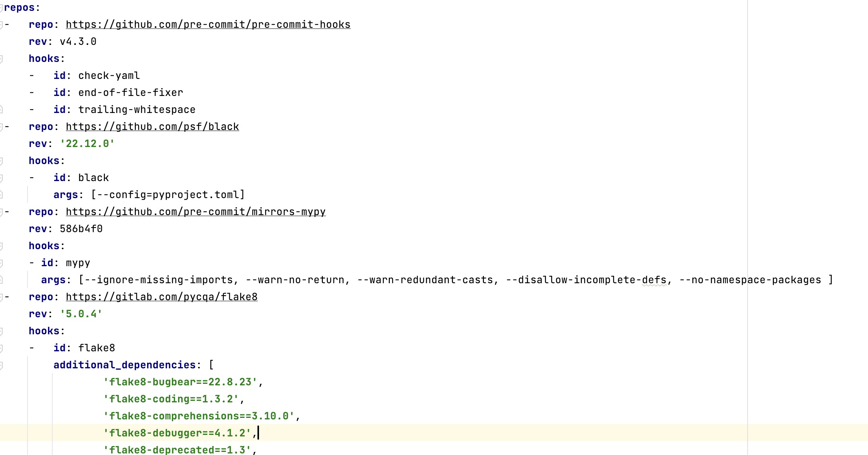Fold the mirrors-mypy repo block
Viewport: 868px width, 455px height.
(1, 212)
